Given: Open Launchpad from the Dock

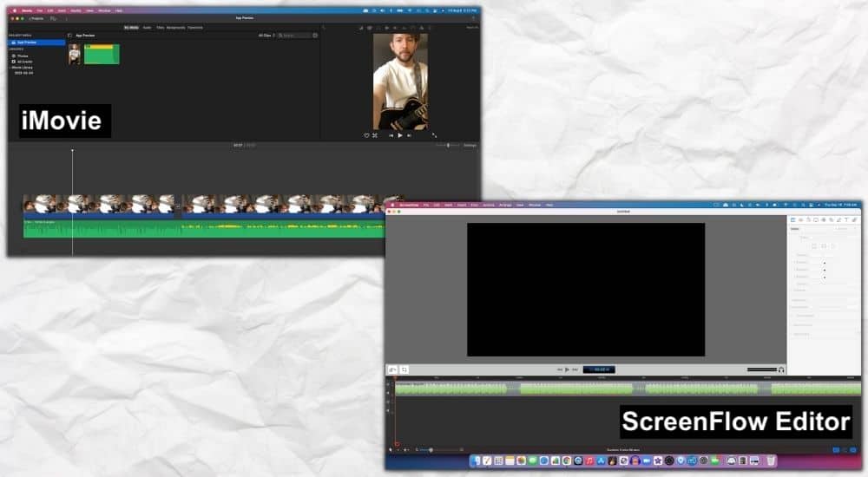Looking at the screenshot, I should (x=498, y=461).
